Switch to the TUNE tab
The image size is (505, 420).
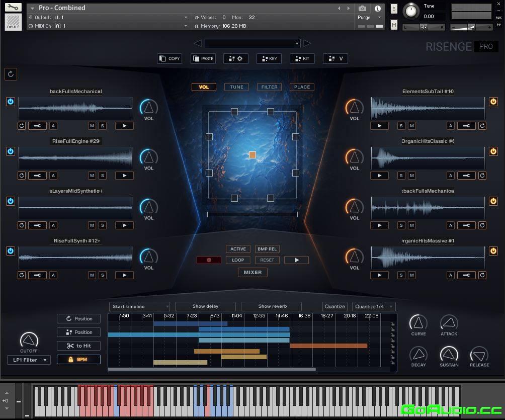tap(236, 87)
